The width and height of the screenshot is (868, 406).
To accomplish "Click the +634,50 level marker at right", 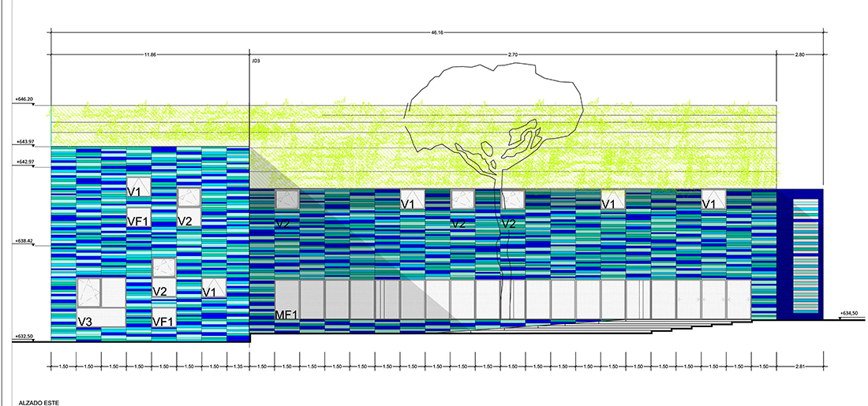I will point(848,313).
